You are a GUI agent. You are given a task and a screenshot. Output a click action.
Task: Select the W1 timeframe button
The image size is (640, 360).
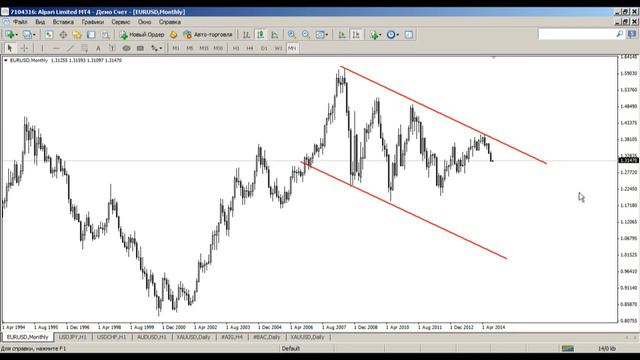(x=278, y=48)
